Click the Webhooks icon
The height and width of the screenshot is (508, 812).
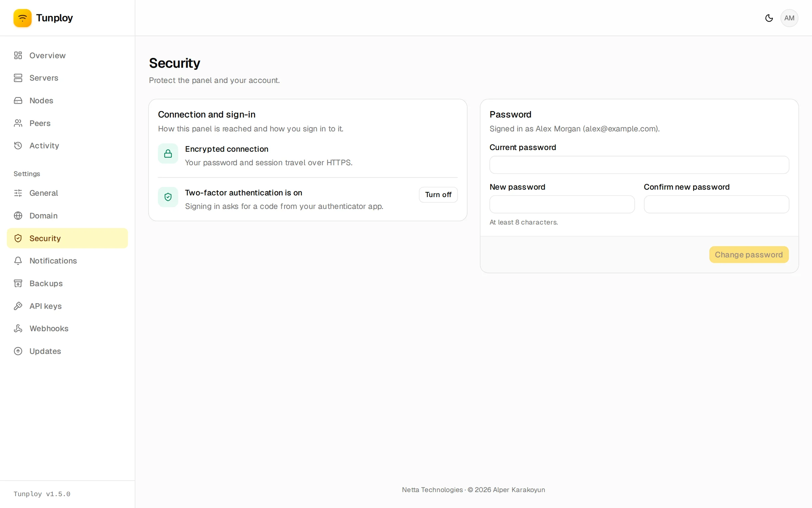pos(18,329)
